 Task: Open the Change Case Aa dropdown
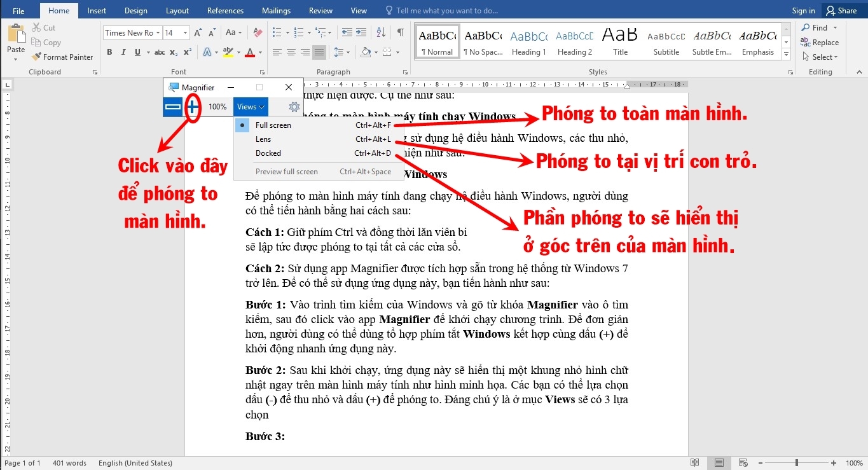pos(233,32)
